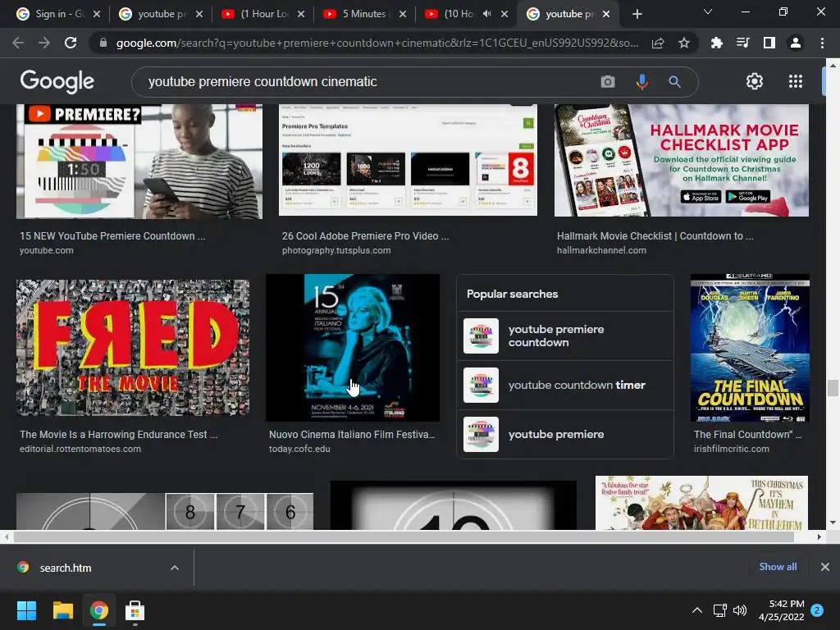Start voice search with microphone
Viewport: 840px width, 630px height.
click(641, 81)
